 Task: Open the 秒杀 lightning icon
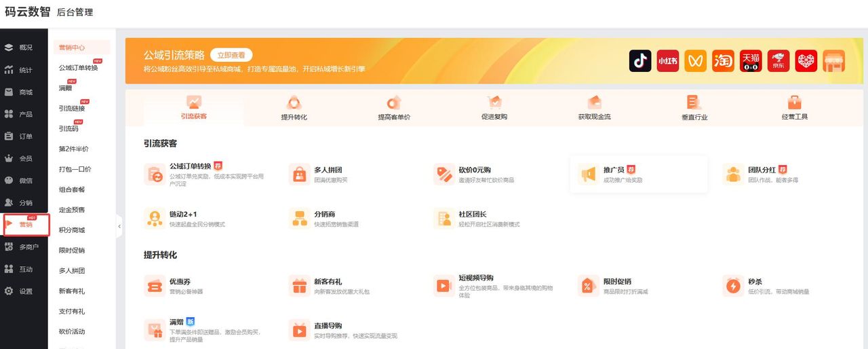(x=733, y=286)
